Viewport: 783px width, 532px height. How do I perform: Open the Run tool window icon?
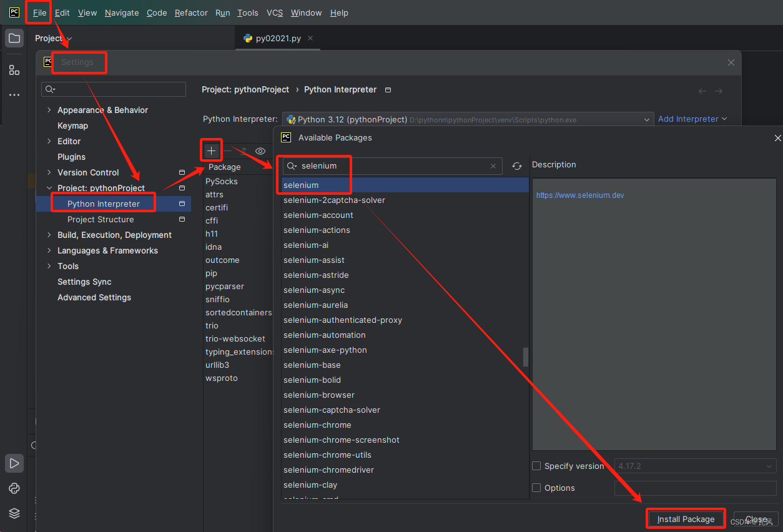[14, 463]
